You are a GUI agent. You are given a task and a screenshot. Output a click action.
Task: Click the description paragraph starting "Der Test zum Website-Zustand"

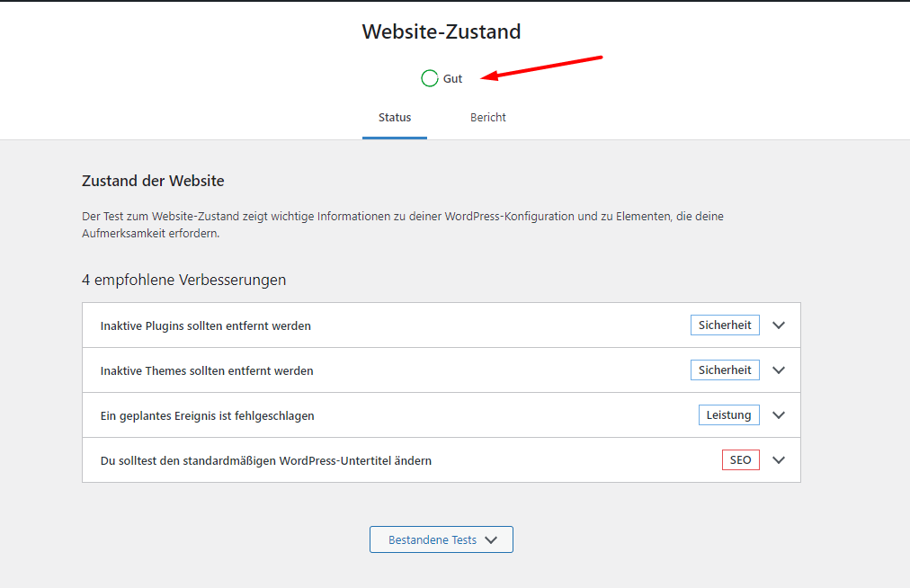(403, 225)
